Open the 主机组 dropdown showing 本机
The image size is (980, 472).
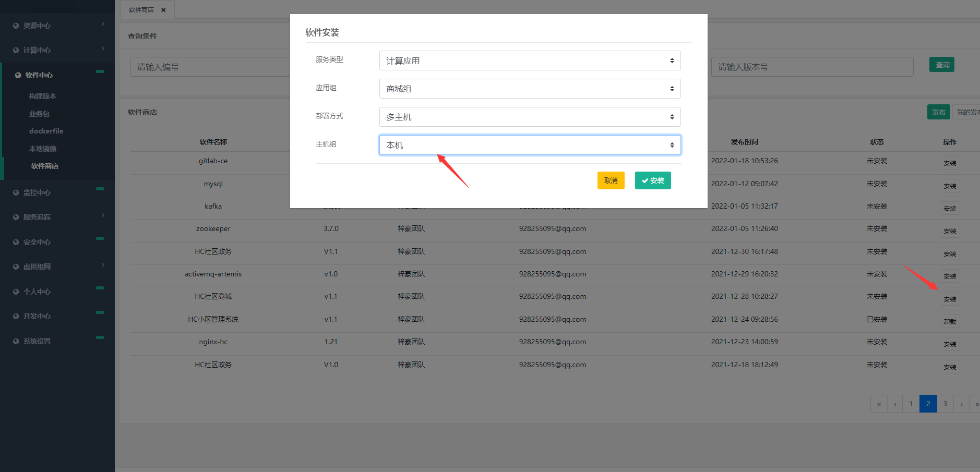tap(530, 145)
